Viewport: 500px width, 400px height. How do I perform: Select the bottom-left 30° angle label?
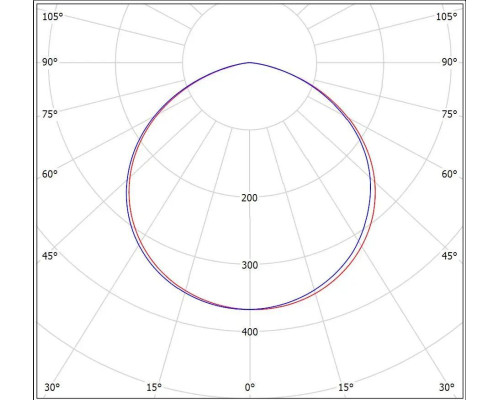pos(52,387)
